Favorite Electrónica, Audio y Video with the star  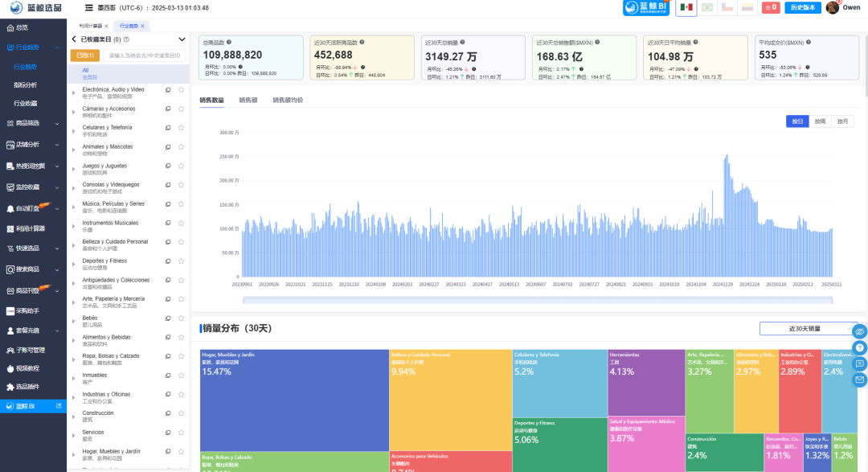(181, 90)
